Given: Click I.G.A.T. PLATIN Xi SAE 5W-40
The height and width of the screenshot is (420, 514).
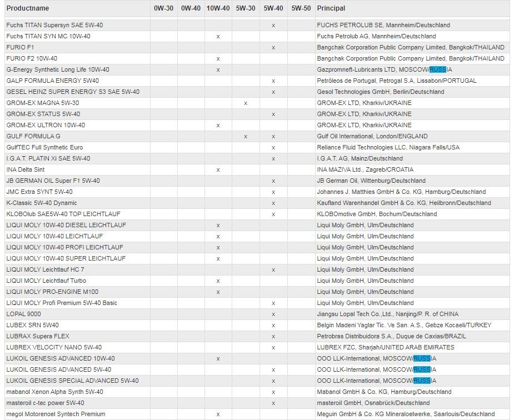Looking at the screenshot, I should (x=48, y=159).
